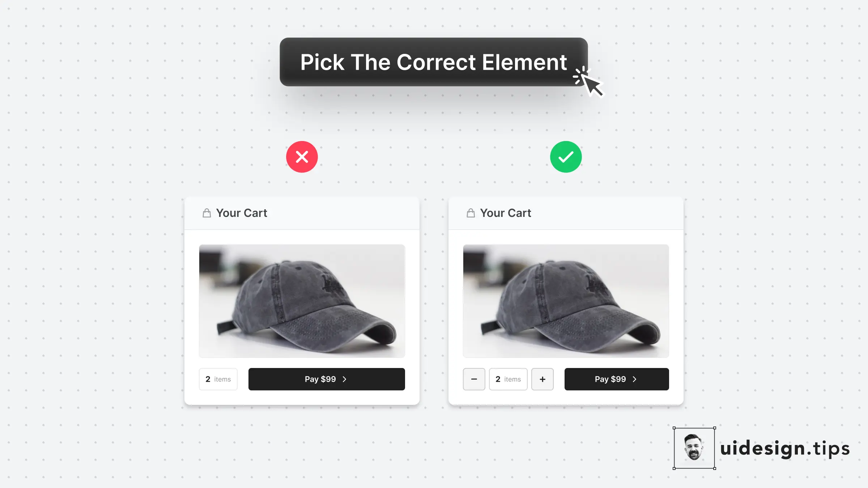Decrease quantity with the minus button
This screenshot has height=488, width=868.
(474, 379)
